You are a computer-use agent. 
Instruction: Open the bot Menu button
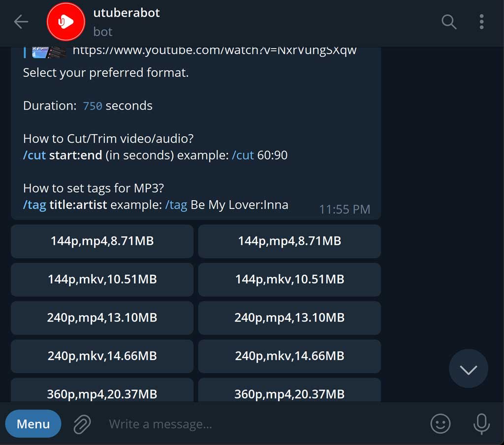point(33,424)
